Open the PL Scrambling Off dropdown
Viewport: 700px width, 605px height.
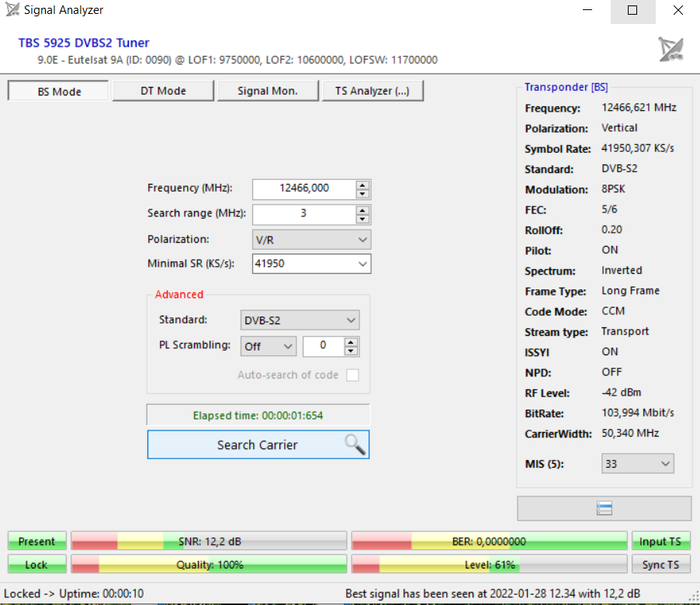tap(269, 346)
